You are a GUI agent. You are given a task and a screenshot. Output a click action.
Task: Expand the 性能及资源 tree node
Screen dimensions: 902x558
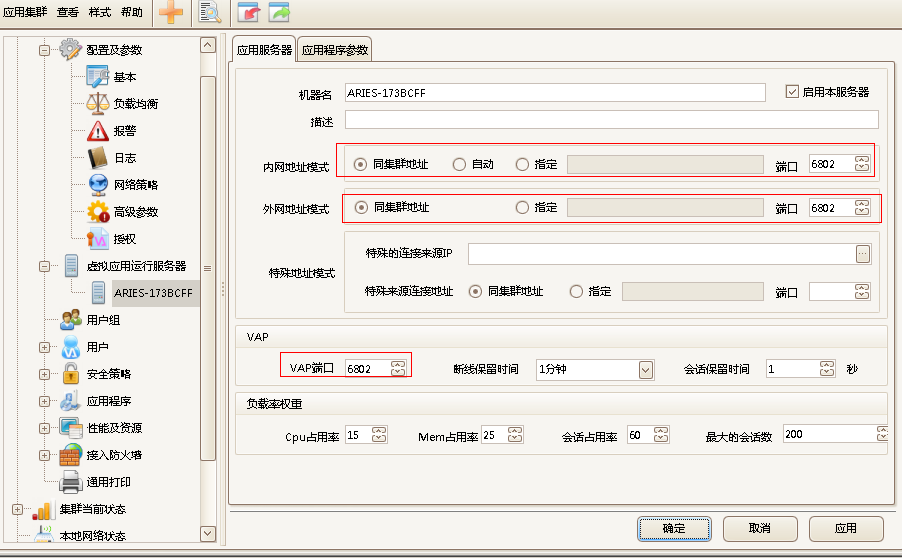click(x=44, y=429)
